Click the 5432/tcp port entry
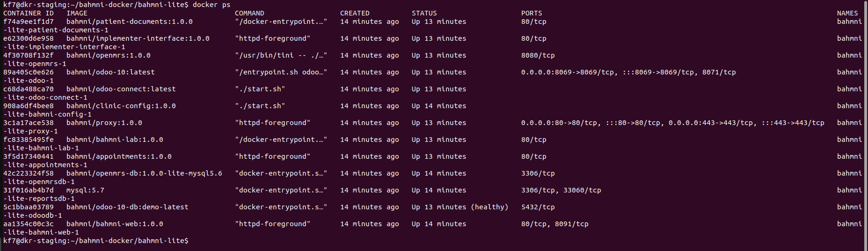This screenshot has width=868, height=251. (x=538, y=207)
